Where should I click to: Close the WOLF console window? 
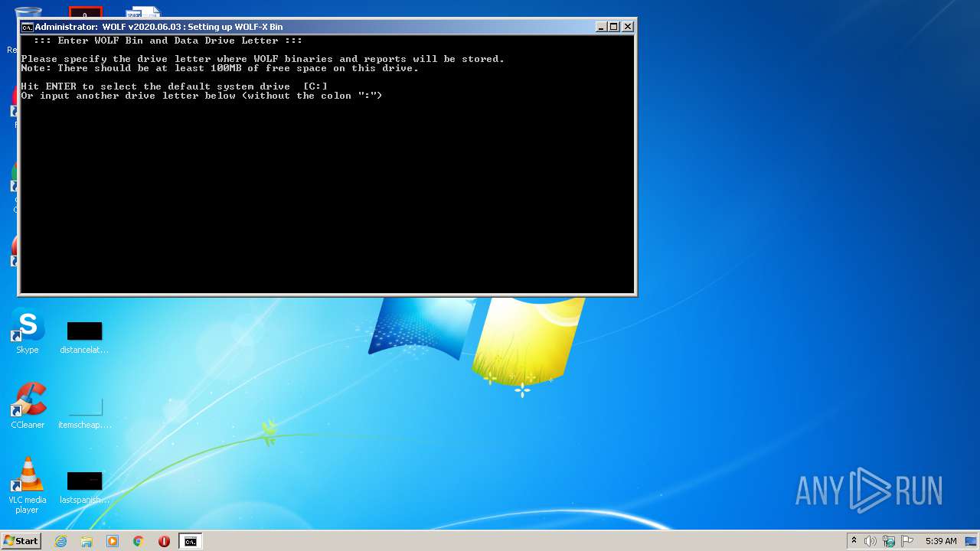(628, 27)
